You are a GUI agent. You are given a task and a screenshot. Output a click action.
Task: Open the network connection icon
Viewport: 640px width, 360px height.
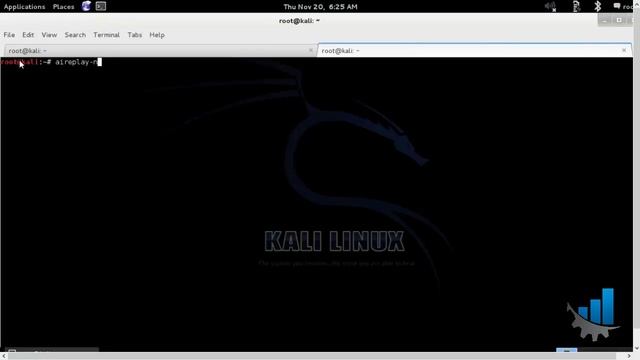(576, 7)
